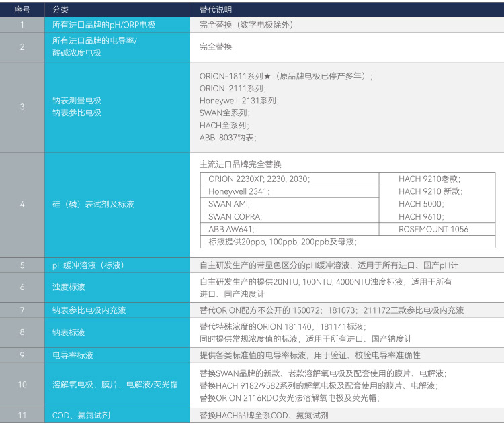Select 所有进口品牌的电导率/酸碱浓度电极 cell
Image resolution: width=504 pixels, height=425 pixels.
[x=117, y=47]
